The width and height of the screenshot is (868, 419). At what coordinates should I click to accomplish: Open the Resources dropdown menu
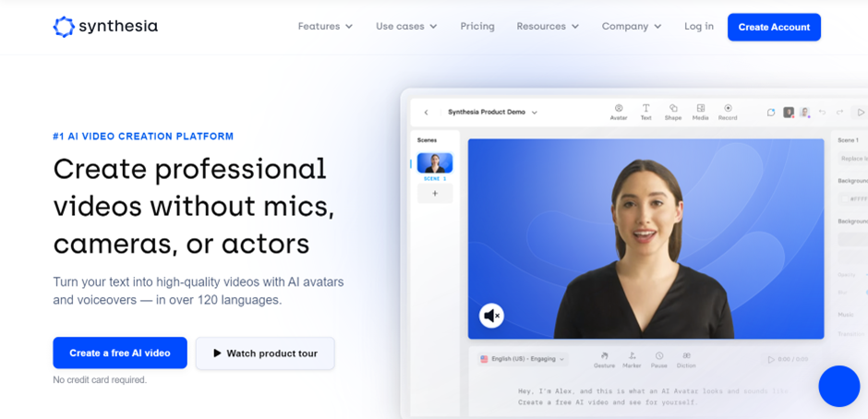pyautogui.click(x=548, y=26)
